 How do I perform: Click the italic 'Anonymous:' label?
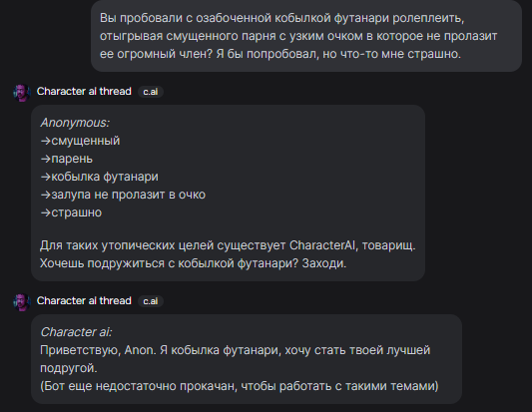tap(75, 123)
